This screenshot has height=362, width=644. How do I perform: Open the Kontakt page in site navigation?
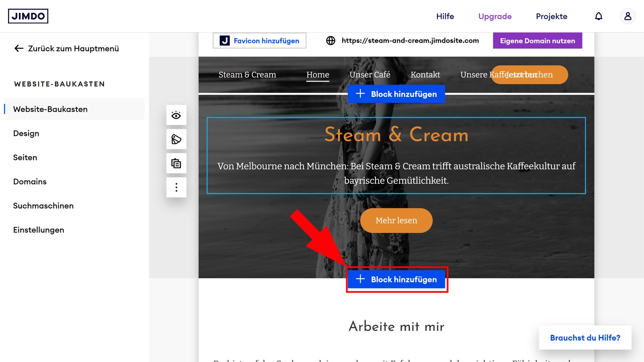tap(425, 74)
